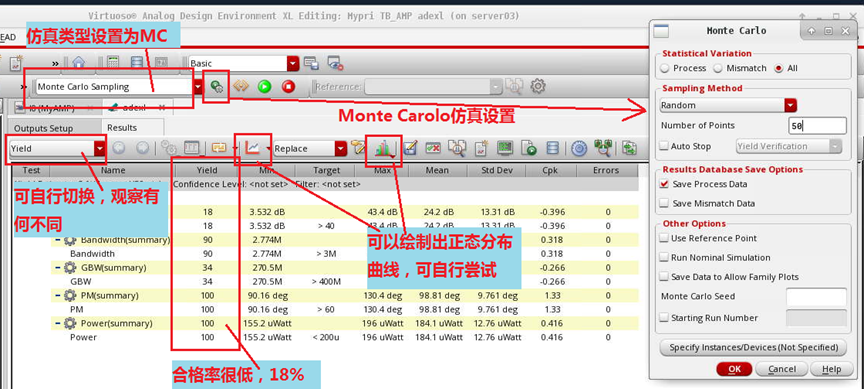864x389 pixels.
Task: Collapse the Bandwidth(summary) row
Action: point(58,240)
